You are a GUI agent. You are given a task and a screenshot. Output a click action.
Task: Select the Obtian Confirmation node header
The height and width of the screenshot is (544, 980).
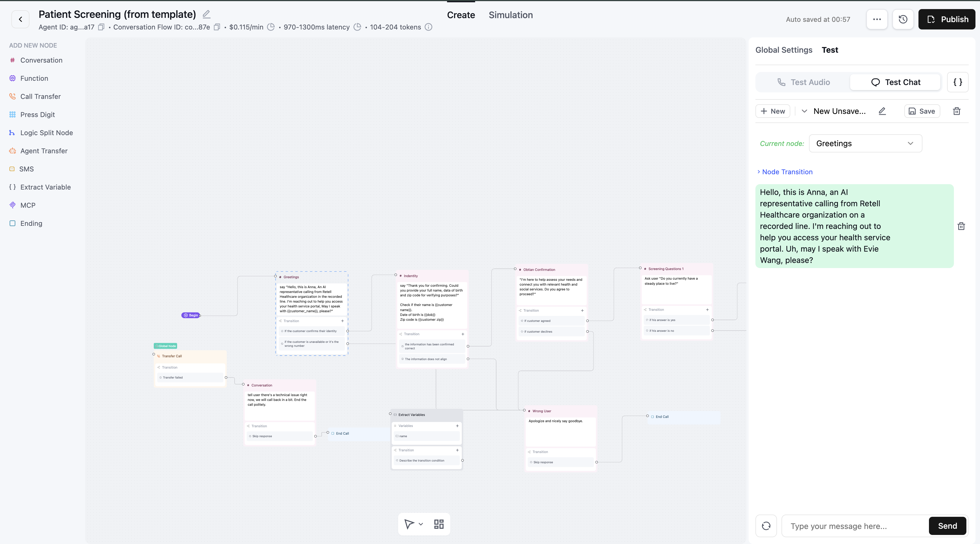point(551,269)
